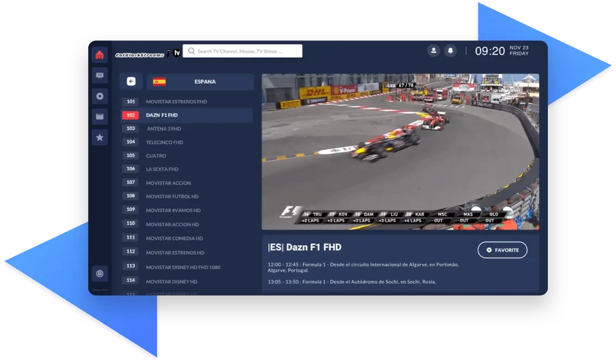Click the F1 race video preview
This screenshot has height=364, width=616.
click(400, 151)
